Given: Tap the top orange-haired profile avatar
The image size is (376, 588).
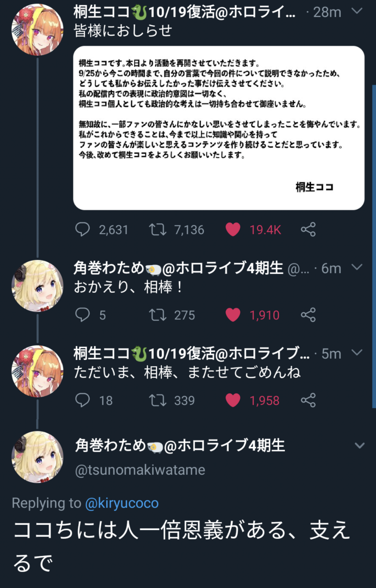Looking at the screenshot, I should pyautogui.click(x=37, y=29).
